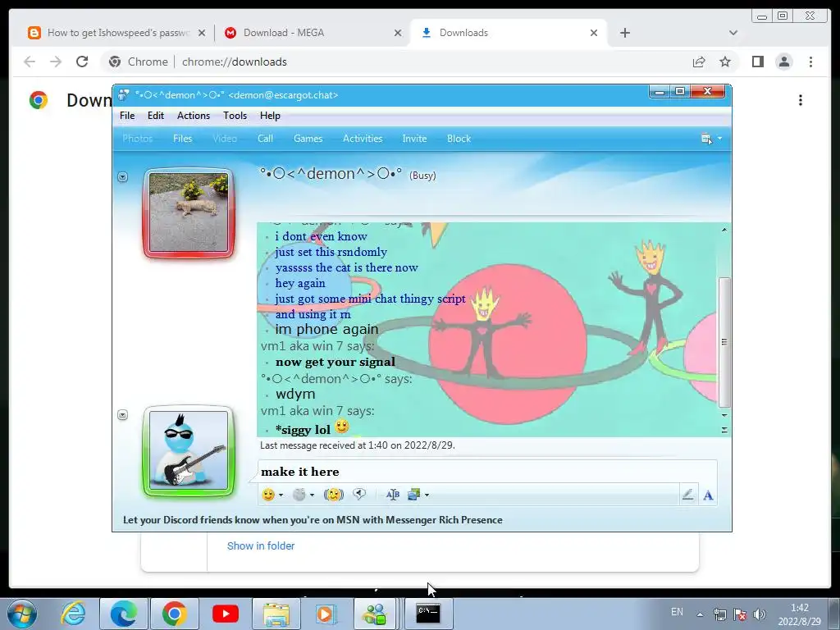840x630 pixels.
Task: Open the Help menu
Action: (270, 116)
